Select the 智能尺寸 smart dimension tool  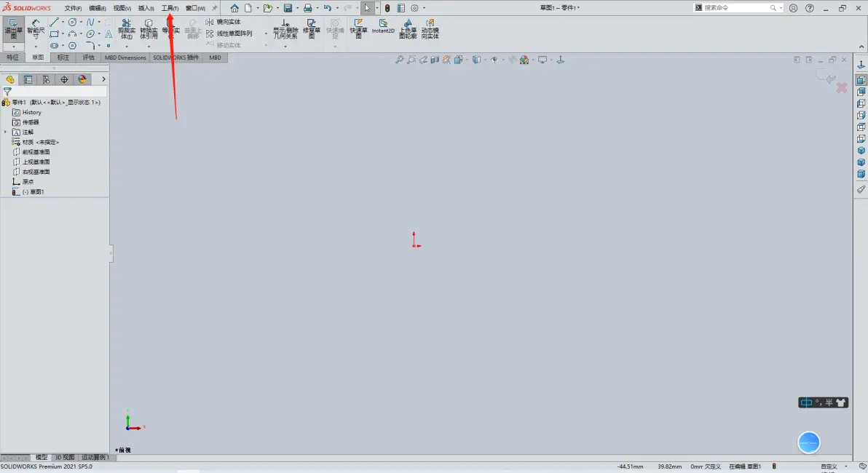(36, 29)
